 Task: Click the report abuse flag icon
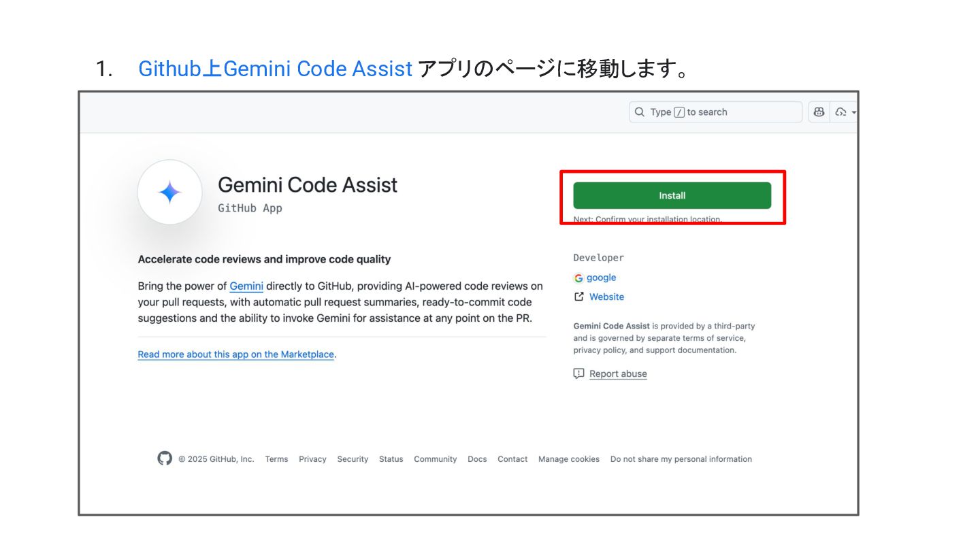click(579, 373)
